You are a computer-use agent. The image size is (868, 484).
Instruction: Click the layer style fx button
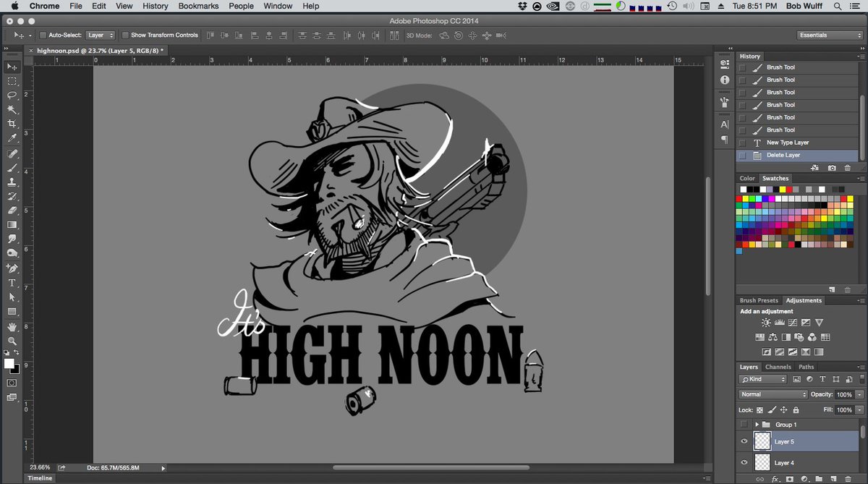775,479
